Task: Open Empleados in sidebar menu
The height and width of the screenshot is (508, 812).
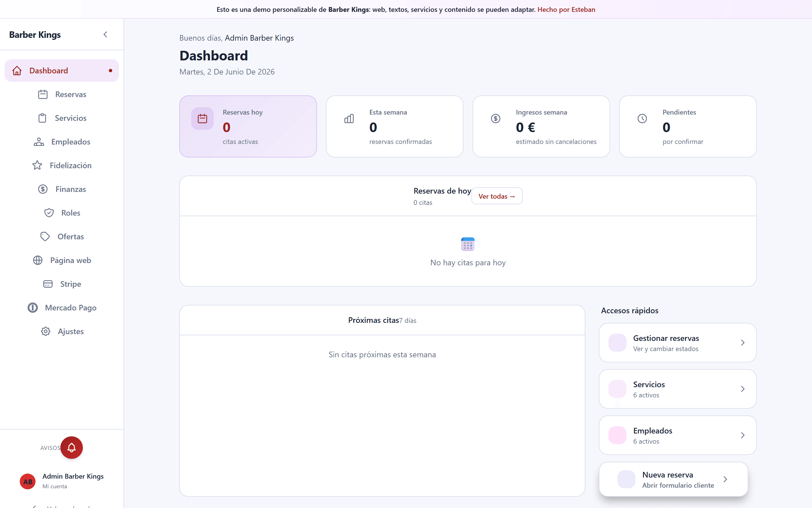Action: tap(71, 142)
